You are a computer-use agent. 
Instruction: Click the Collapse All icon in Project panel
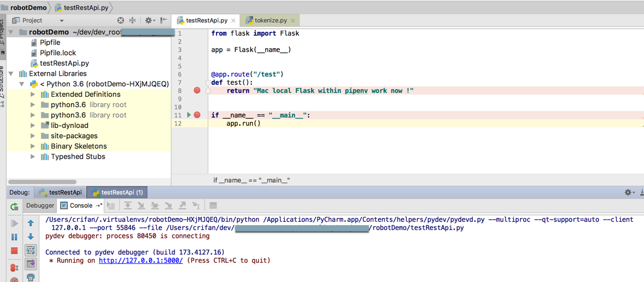pos(132,20)
